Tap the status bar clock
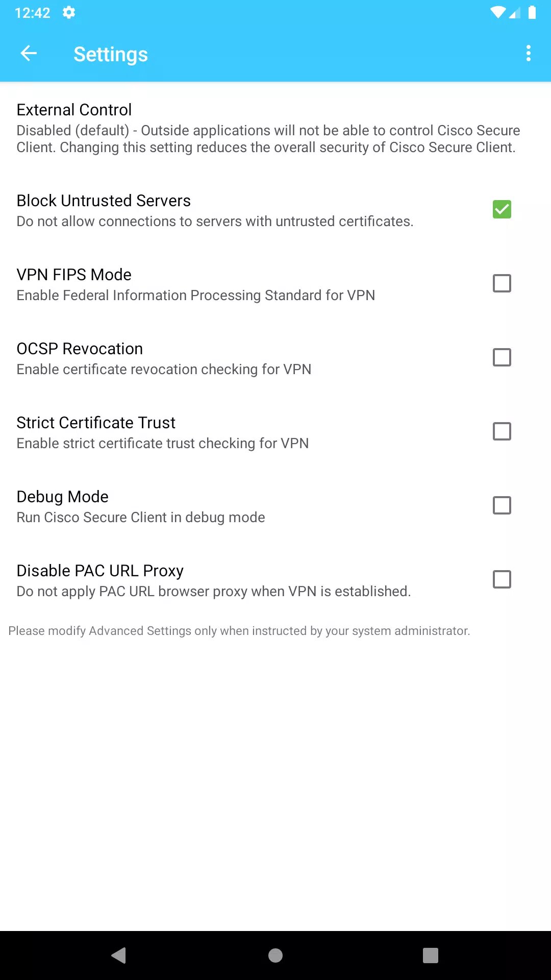551x980 pixels. 32,13
